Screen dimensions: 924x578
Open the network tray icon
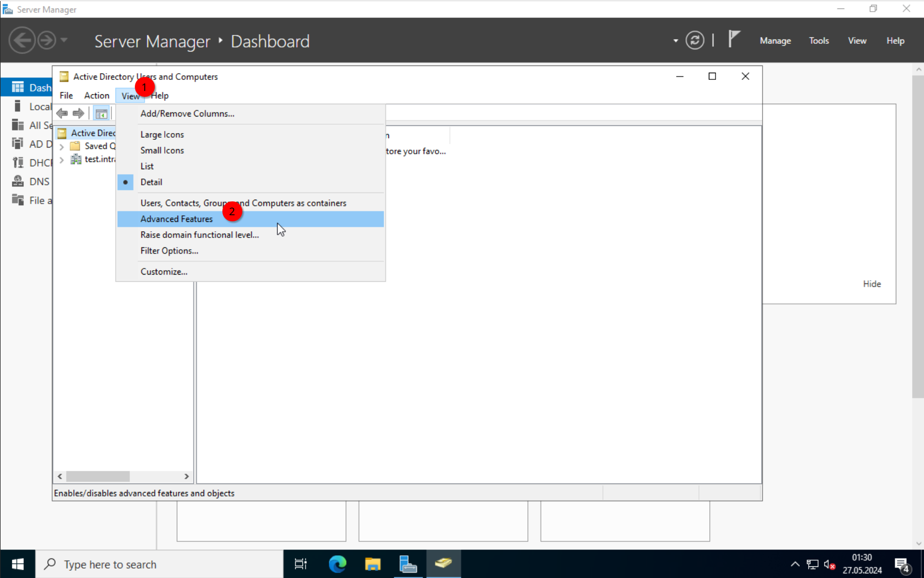813,565
